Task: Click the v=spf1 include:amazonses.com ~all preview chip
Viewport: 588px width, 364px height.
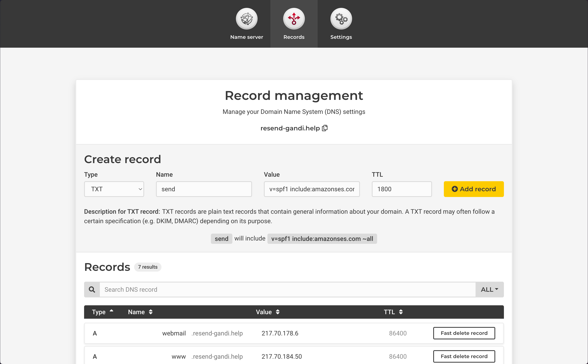Action: (322, 239)
